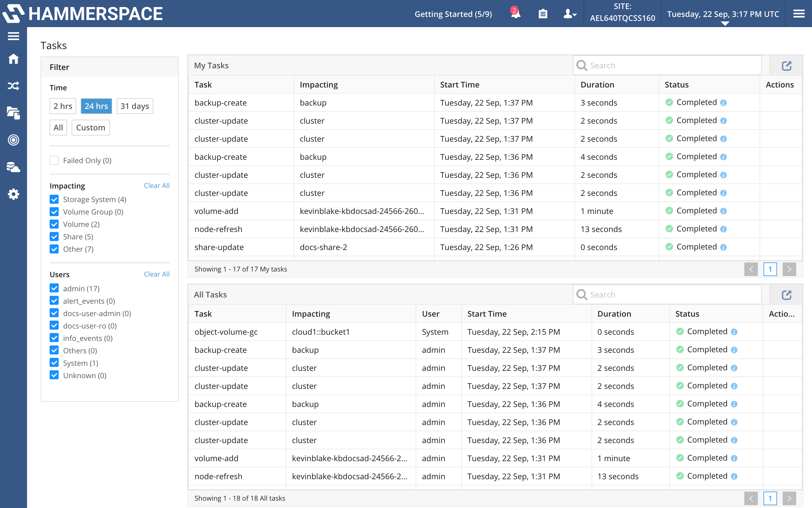Uncheck docs-user-admin user filter
812x508 pixels.
(54, 313)
